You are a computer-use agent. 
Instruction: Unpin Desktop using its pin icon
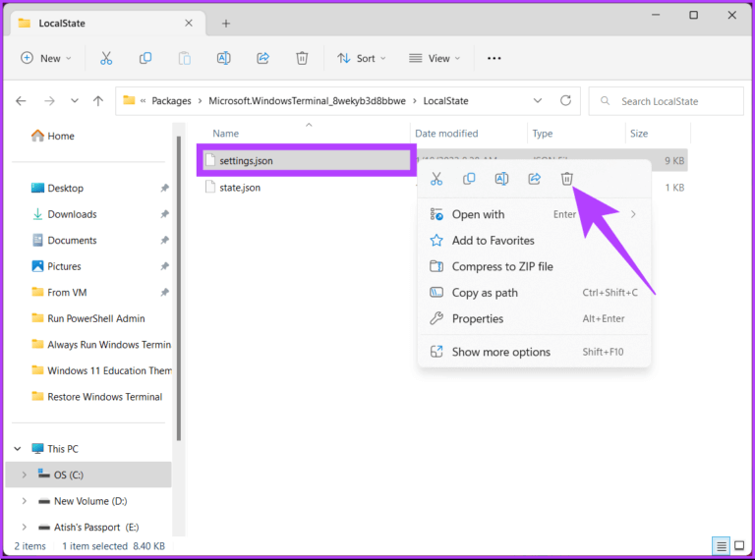point(165,188)
